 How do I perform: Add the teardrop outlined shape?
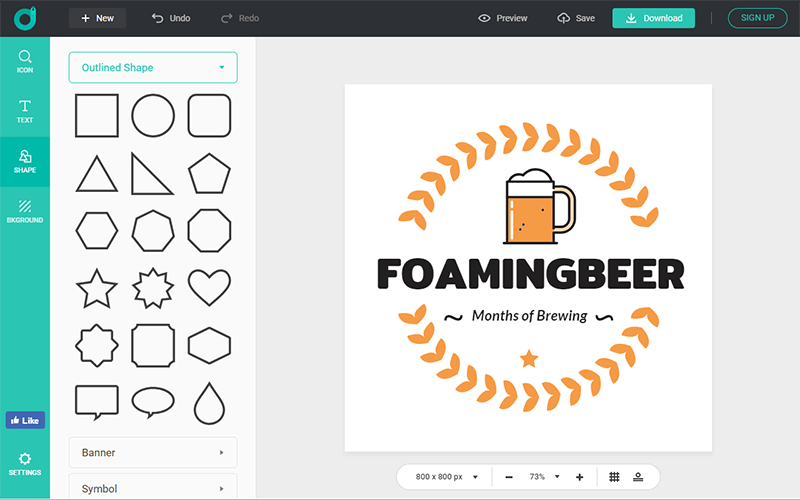[209, 402]
